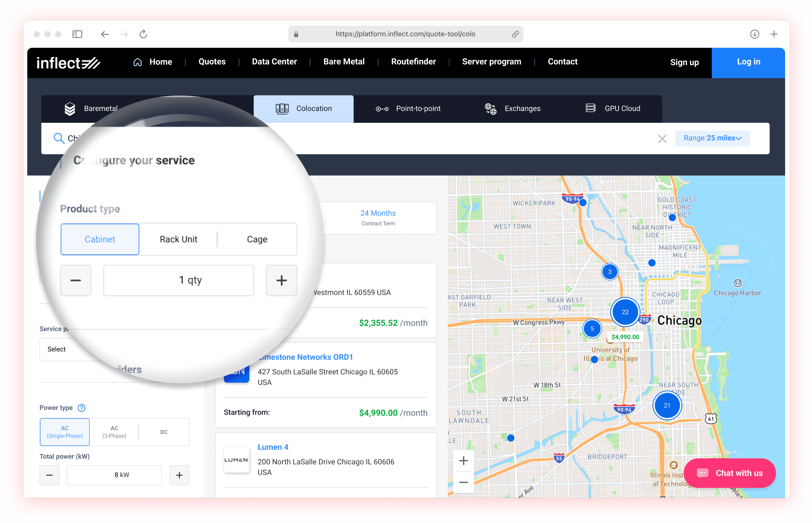The height and width of the screenshot is (523, 812).
Task: Open the Bare Metal menu item
Action: [344, 61]
